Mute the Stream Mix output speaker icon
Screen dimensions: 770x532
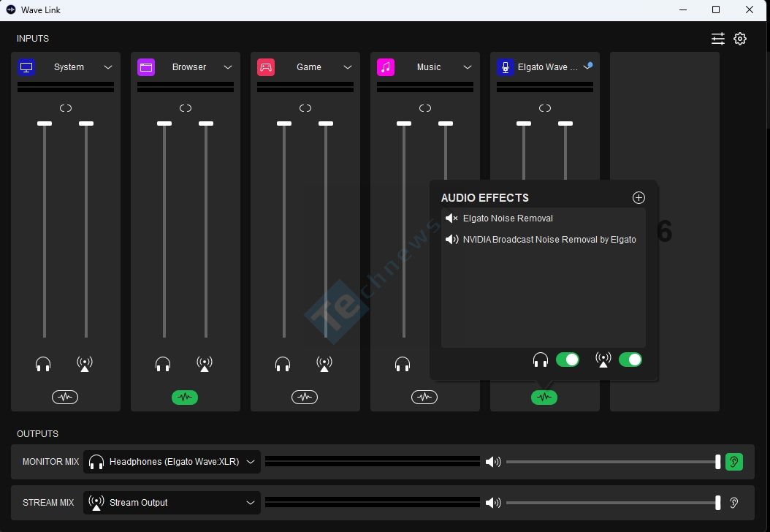(493, 503)
